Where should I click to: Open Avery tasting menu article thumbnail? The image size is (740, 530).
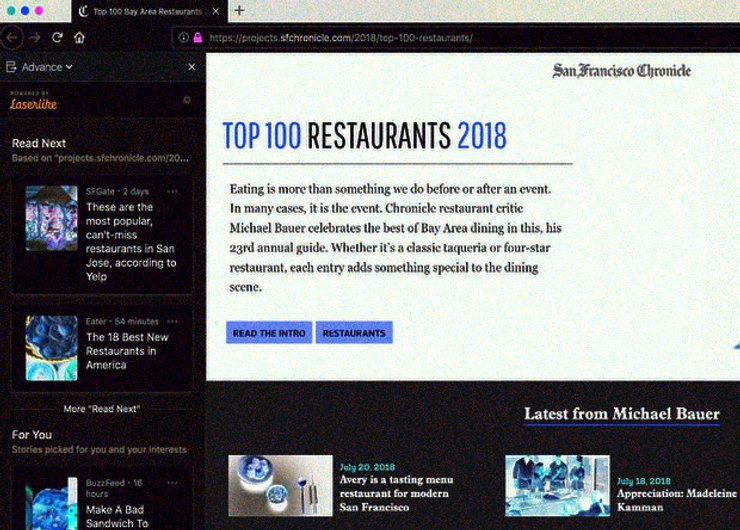coord(280,485)
